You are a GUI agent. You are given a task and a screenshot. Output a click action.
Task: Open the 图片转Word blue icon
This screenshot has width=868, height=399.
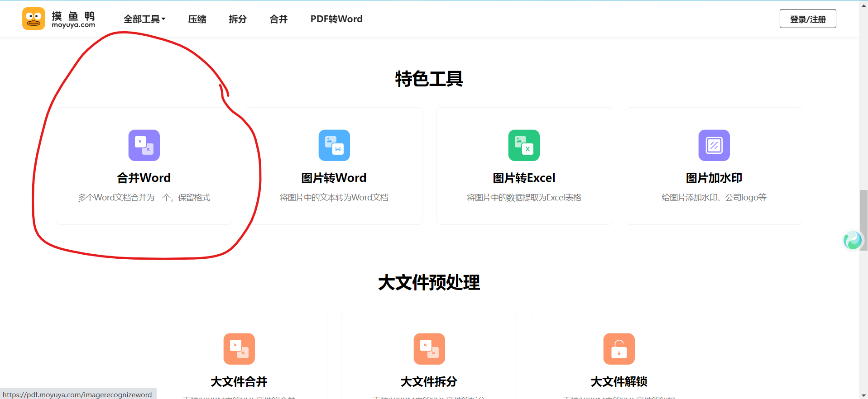pyautogui.click(x=334, y=145)
